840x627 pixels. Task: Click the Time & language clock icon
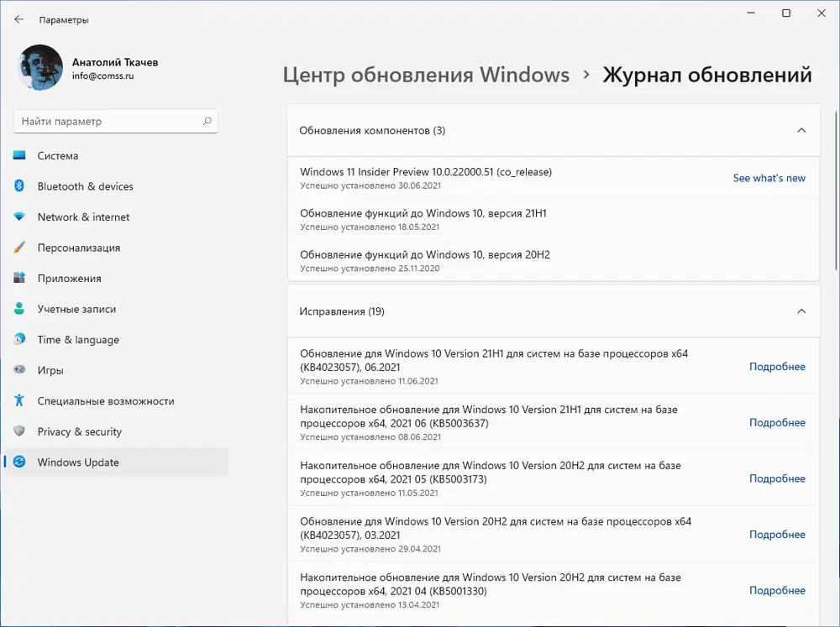pyautogui.click(x=19, y=339)
